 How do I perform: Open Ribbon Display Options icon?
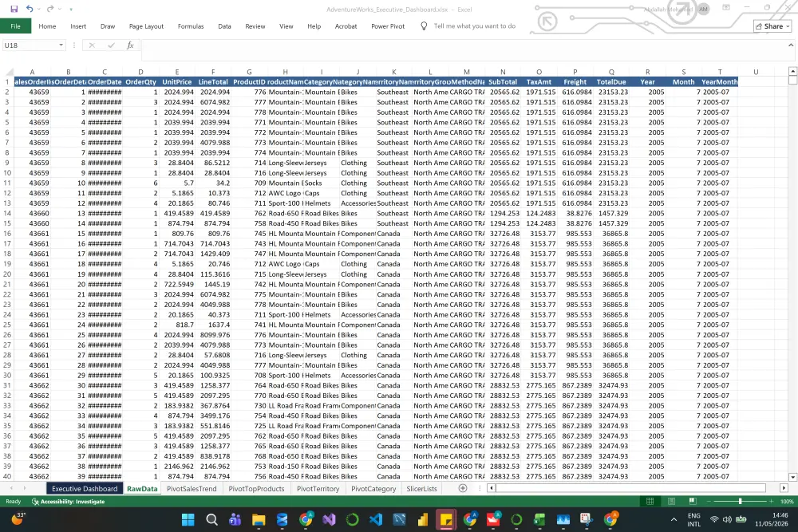coord(726,8)
